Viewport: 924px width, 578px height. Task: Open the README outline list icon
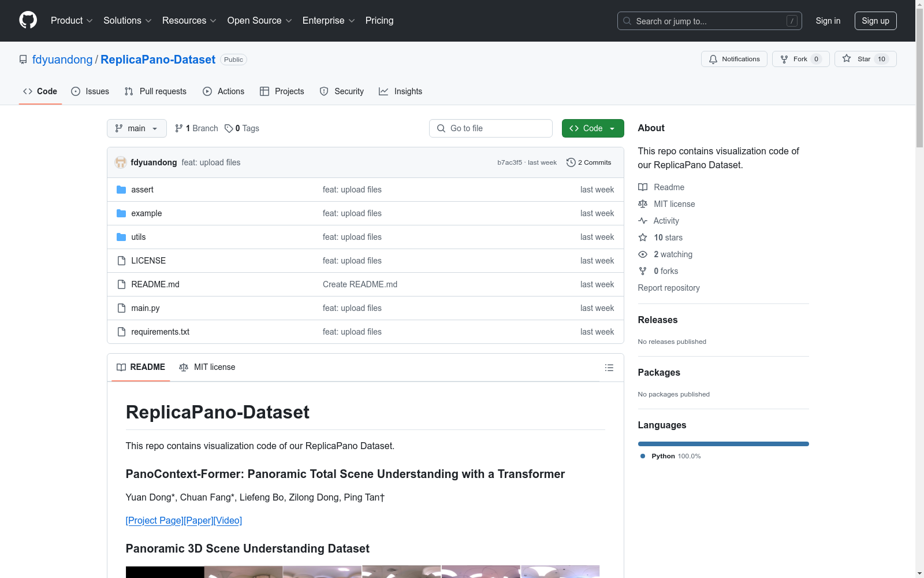[x=609, y=368]
